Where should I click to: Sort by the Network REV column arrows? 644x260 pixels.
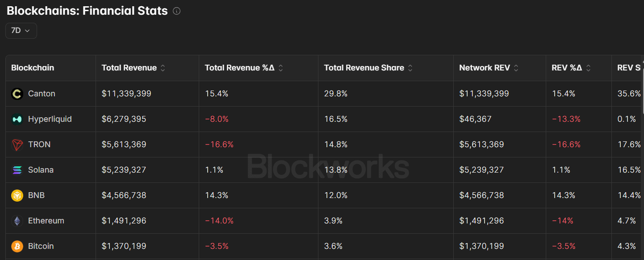[x=516, y=68]
